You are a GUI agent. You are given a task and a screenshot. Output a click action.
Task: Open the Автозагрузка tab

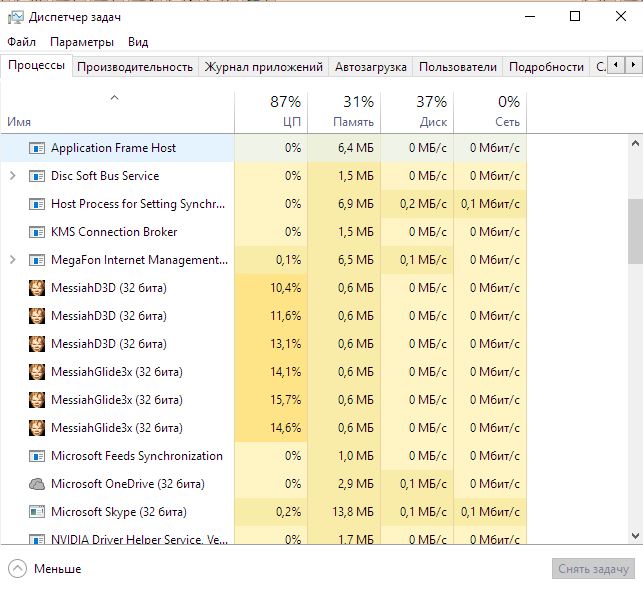371,67
